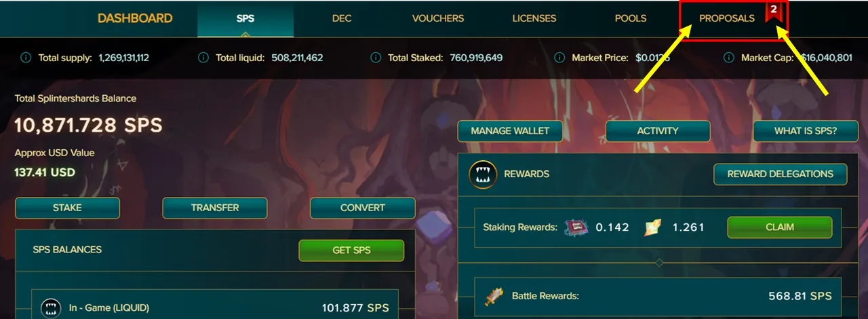Claim the staking rewards
Screen dimensions: 868x319
(x=780, y=227)
